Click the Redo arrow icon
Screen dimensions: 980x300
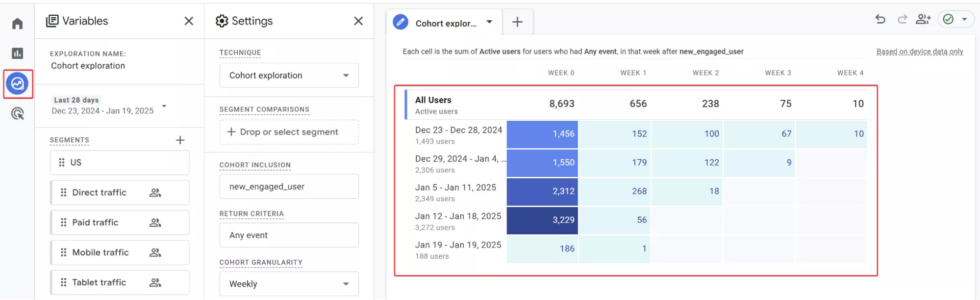pos(902,19)
